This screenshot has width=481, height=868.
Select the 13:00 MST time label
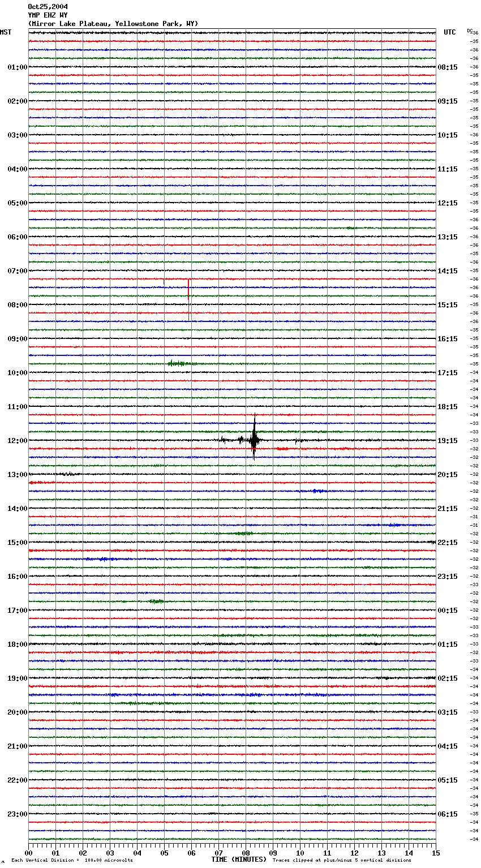(17, 475)
